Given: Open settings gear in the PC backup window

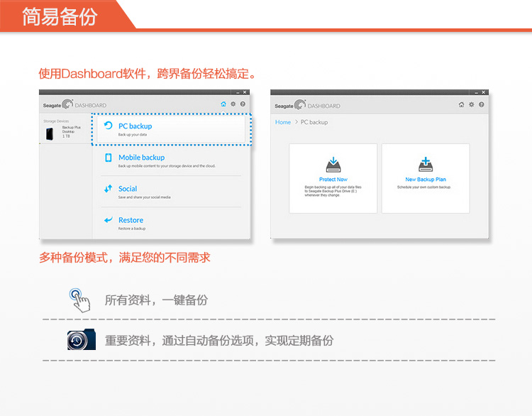Looking at the screenshot, I should click(471, 104).
